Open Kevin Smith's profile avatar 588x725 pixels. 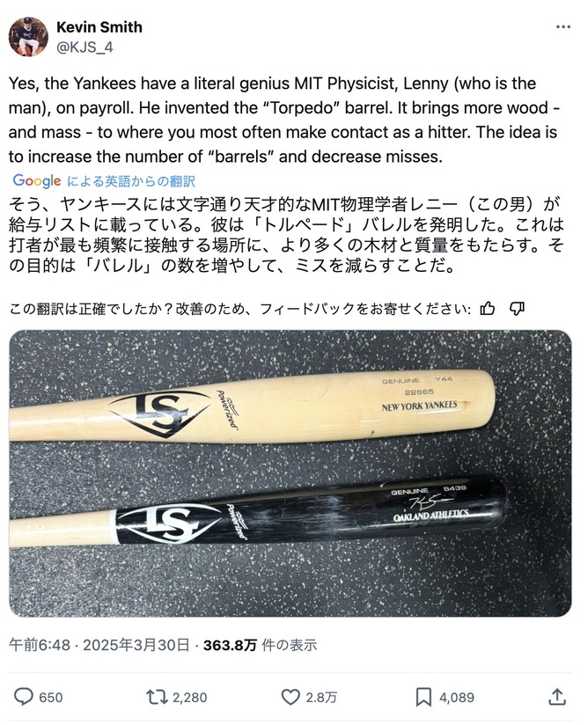click(28, 37)
